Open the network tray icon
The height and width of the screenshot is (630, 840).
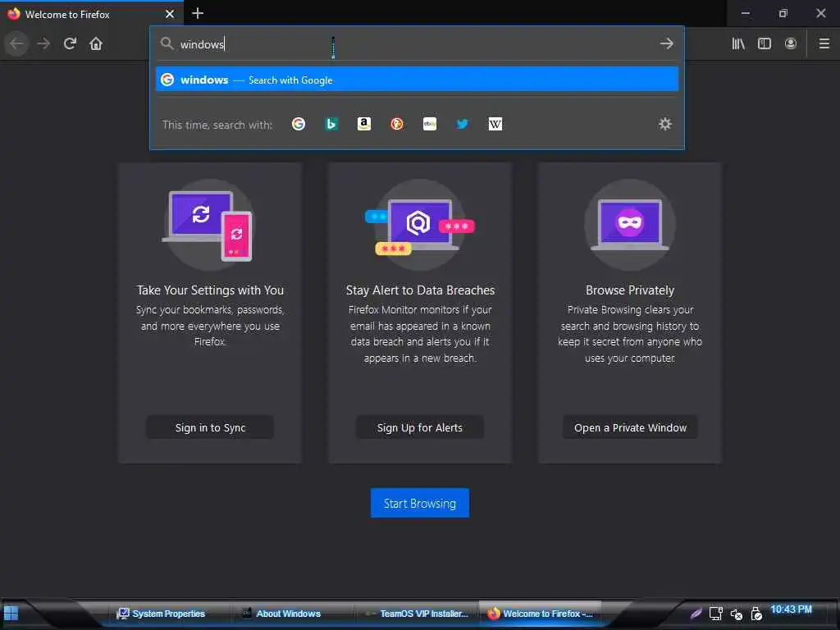click(715, 614)
